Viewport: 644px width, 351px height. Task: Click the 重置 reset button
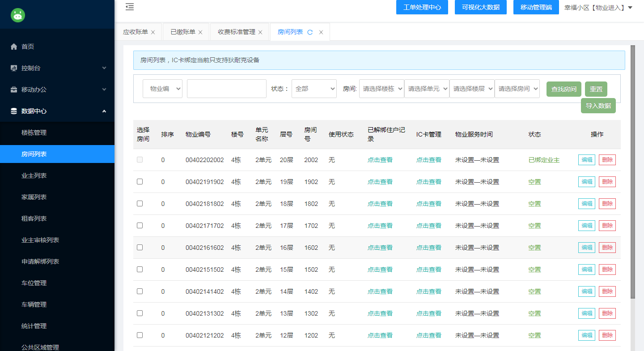tap(596, 89)
